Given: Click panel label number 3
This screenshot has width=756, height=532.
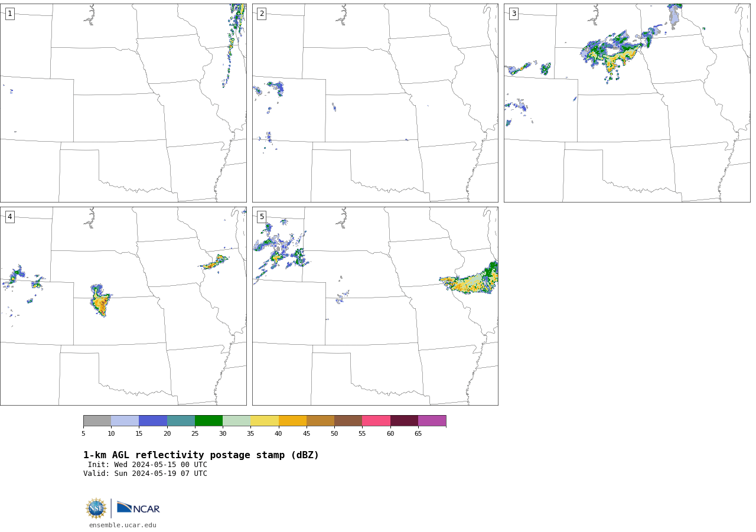Looking at the screenshot, I should [513, 14].
